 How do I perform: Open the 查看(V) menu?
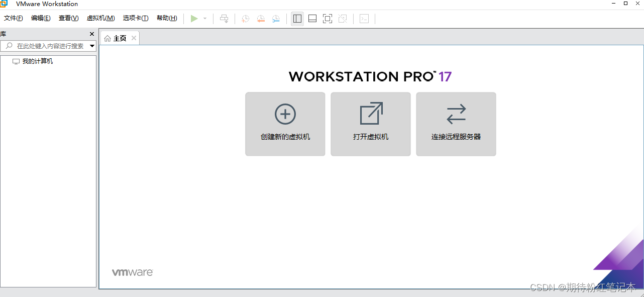point(68,18)
